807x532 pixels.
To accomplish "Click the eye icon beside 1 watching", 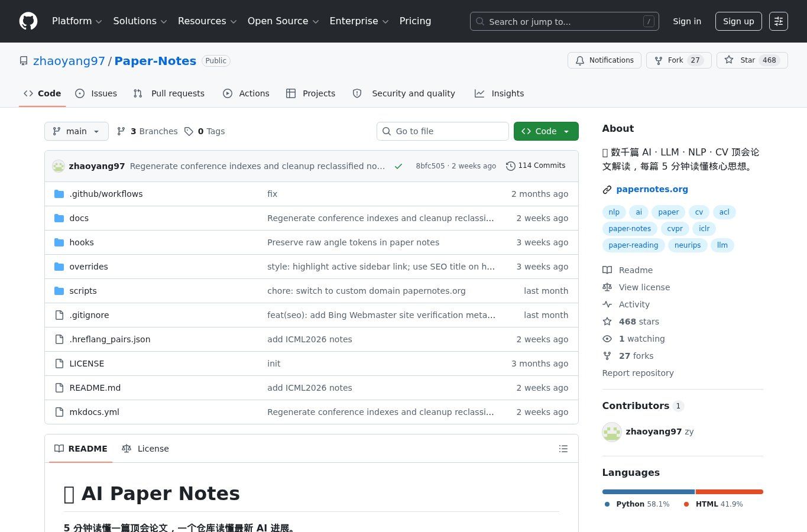I will (x=607, y=339).
